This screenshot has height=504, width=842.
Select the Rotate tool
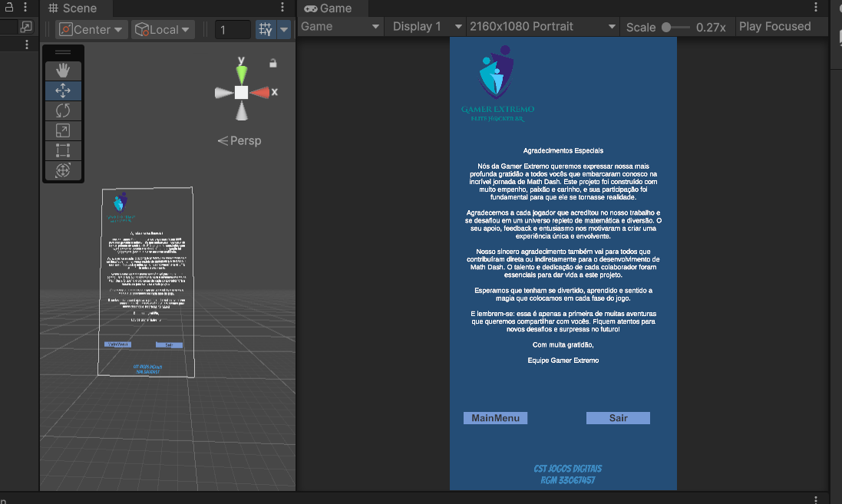[x=63, y=110]
